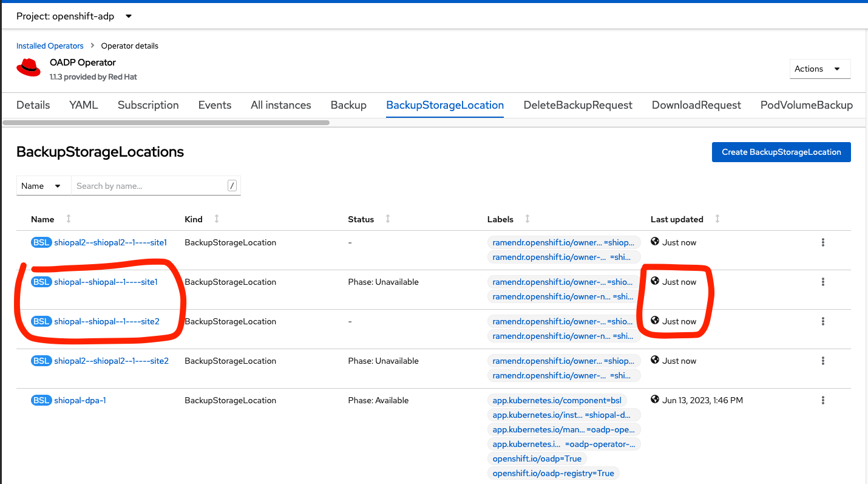Open the Project openshift-adp dropdown
The image size is (868, 484).
(x=74, y=16)
